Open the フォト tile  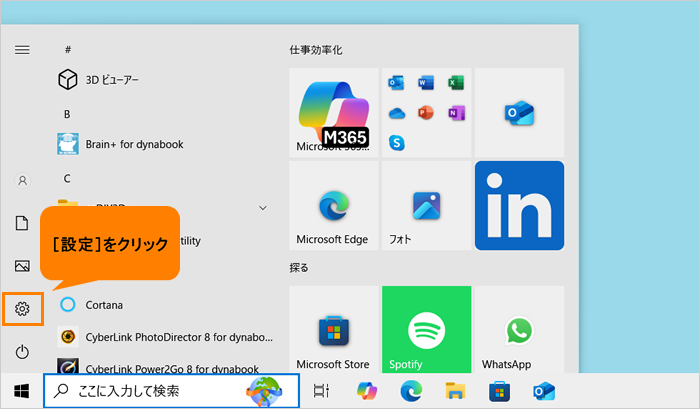tap(427, 205)
